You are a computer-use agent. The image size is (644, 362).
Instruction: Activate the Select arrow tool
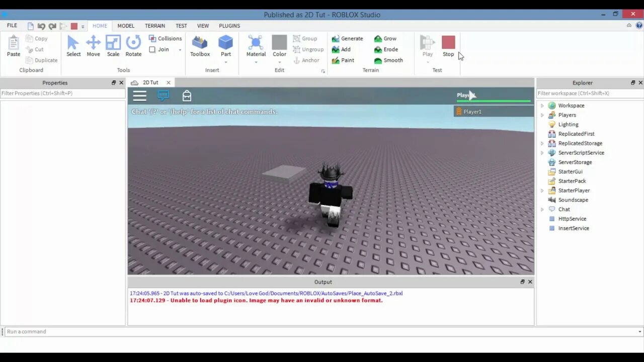[x=73, y=46]
